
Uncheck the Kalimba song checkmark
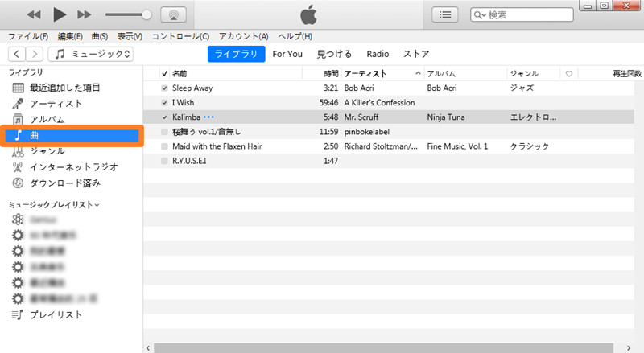pyautogui.click(x=165, y=117)
